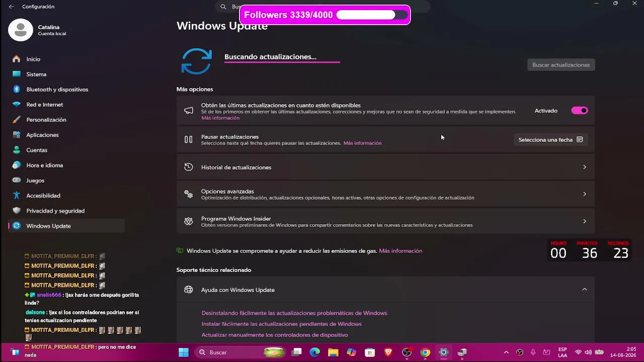
Task: Open Task View from the taskbar
Action: (296, 352)
